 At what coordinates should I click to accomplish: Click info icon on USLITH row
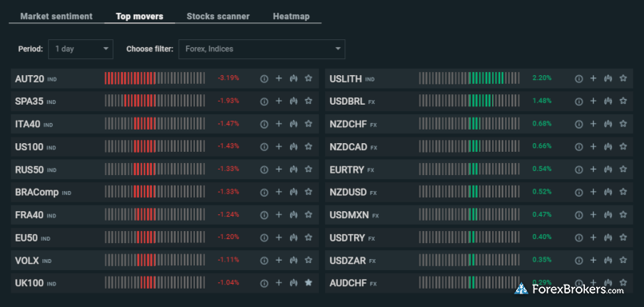578,78
